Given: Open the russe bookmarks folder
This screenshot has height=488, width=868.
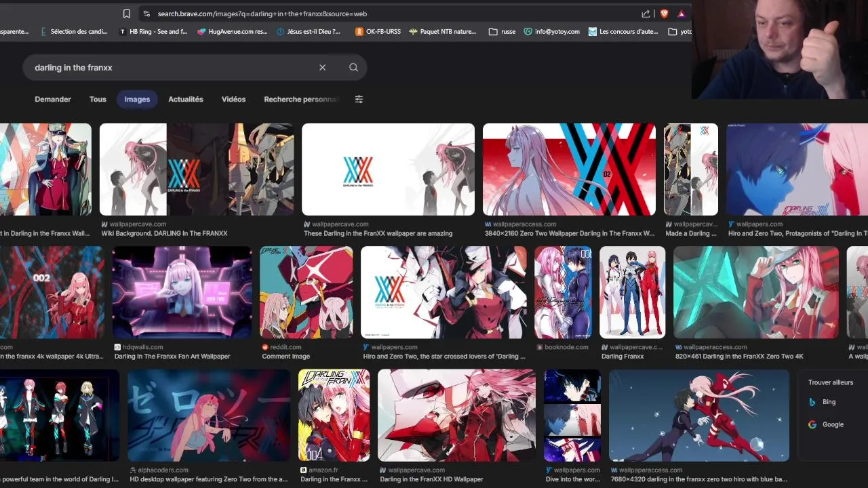Looking at the screenshot, I should point(502,31).
